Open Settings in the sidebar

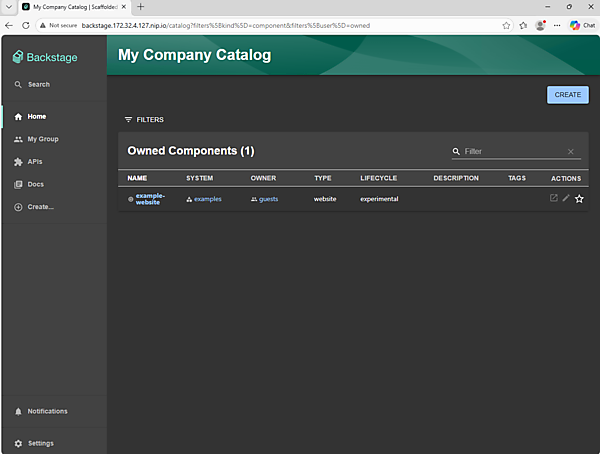click(40, 443)
